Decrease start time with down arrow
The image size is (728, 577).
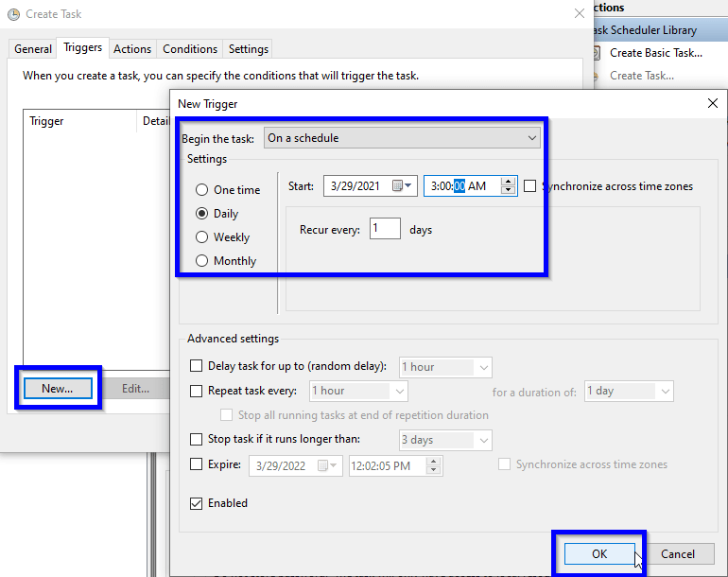click(x=509, y=191)
